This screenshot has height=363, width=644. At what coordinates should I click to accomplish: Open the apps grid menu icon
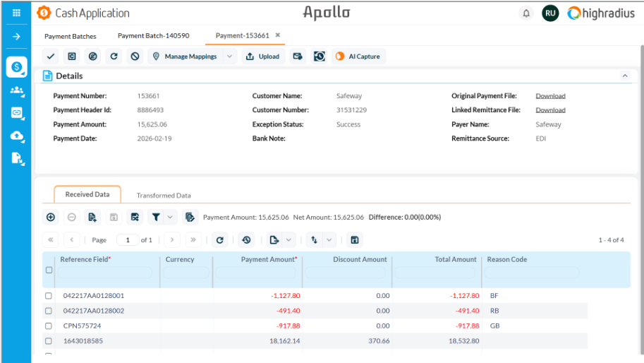16,13
